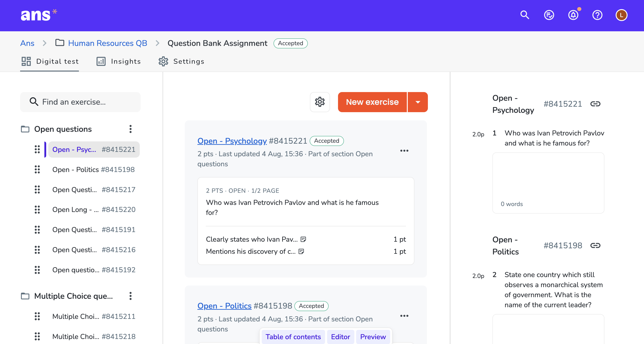Image resolution: width=644 pixels, height=344 pixels.
Task: Click the Mentions his discovery of c... criterion
Action: click(x=251, y=251)
